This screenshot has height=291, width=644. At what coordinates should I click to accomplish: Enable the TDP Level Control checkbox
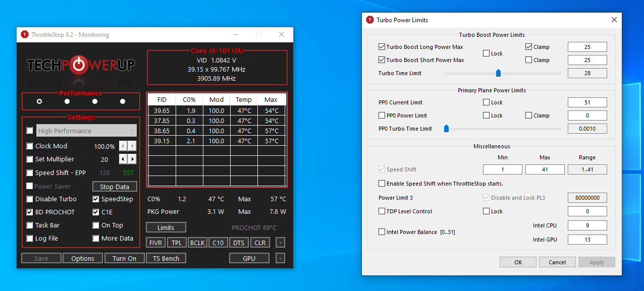(382, 211)
